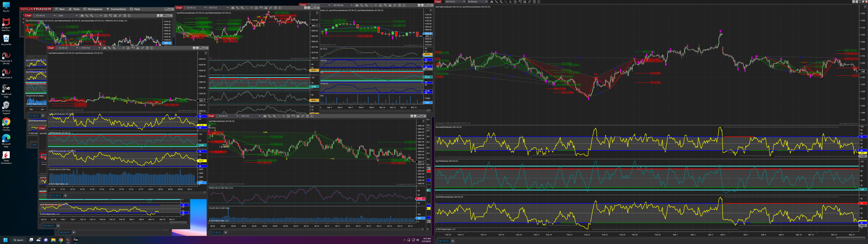Click bar type icon in NG 04-23 chart
This screenshot has height=244, width=868.
(x=492, y=2)
